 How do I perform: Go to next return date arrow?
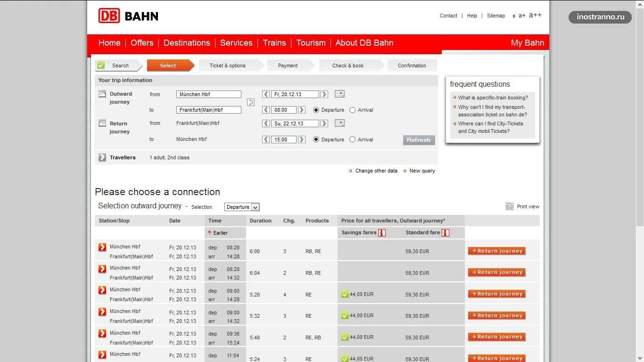pyautogui.click(x=324, y=123)
